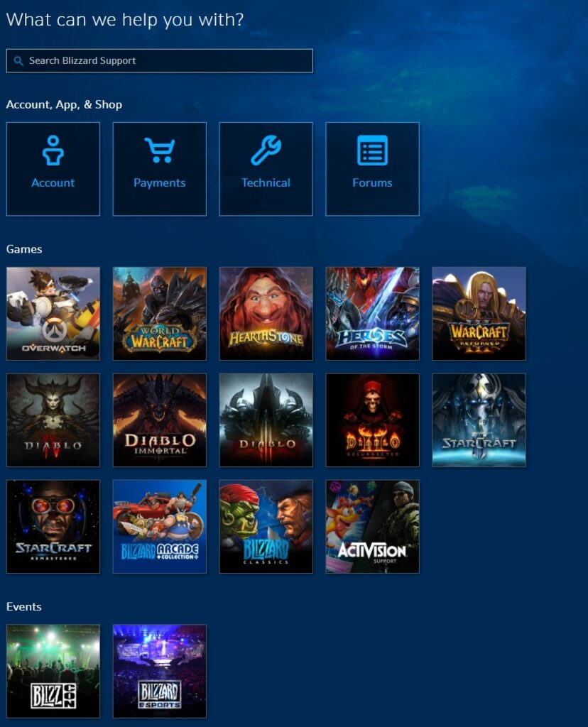Open the Activision Support tile

(x=372, y=527)
